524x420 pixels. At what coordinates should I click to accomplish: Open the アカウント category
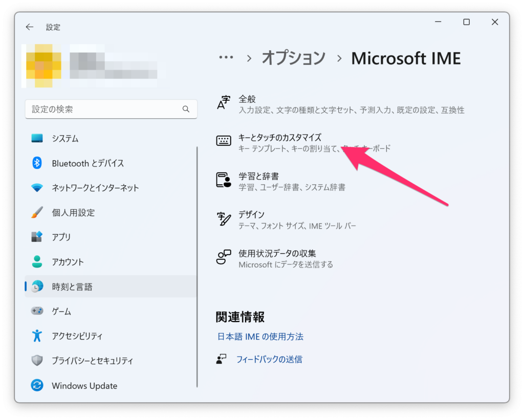111,261
